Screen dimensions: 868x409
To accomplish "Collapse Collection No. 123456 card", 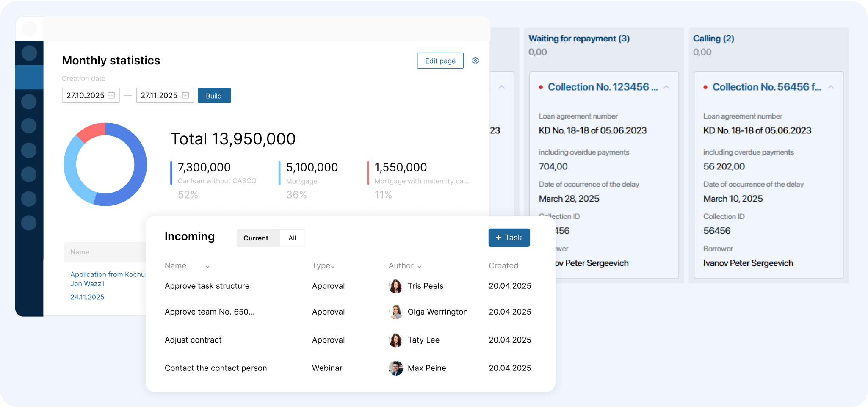I will [666, 87].
